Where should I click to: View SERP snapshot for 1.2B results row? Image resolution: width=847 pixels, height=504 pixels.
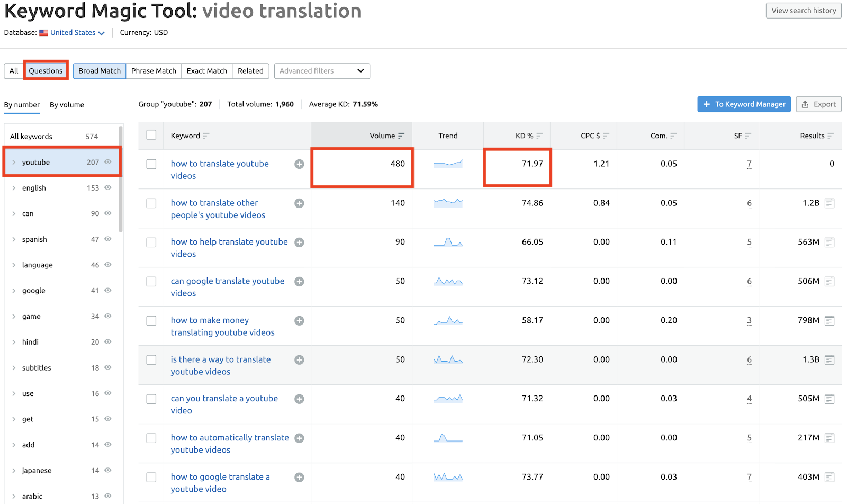tap(830, 203)
